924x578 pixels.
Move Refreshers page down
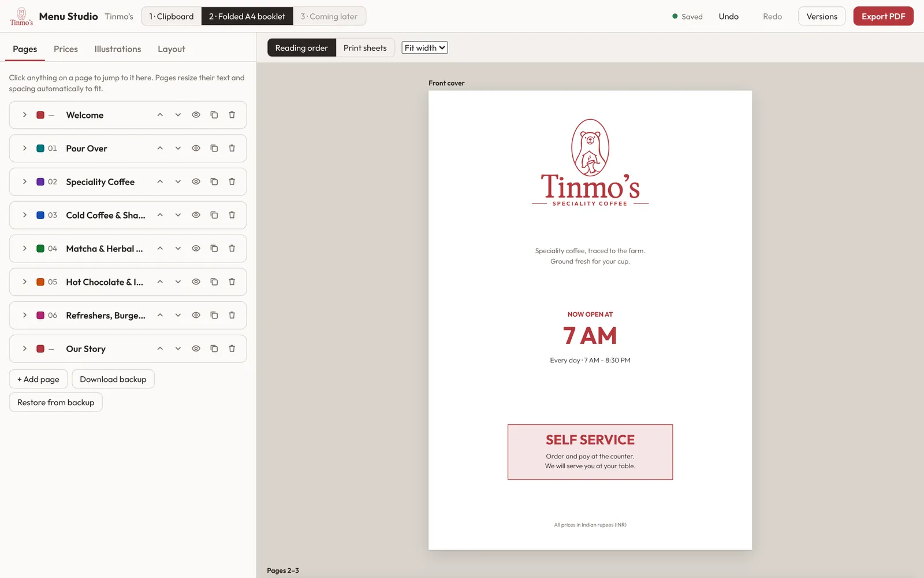click(178, 316)
